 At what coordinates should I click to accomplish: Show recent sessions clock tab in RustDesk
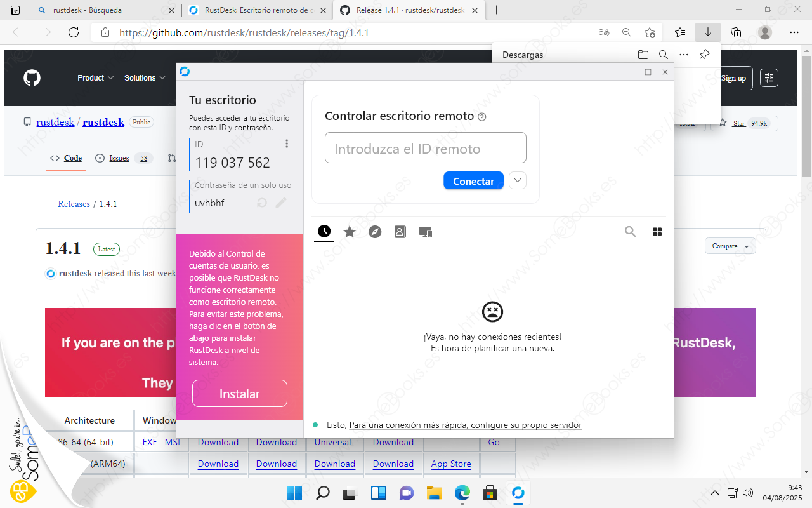(324, 231)
